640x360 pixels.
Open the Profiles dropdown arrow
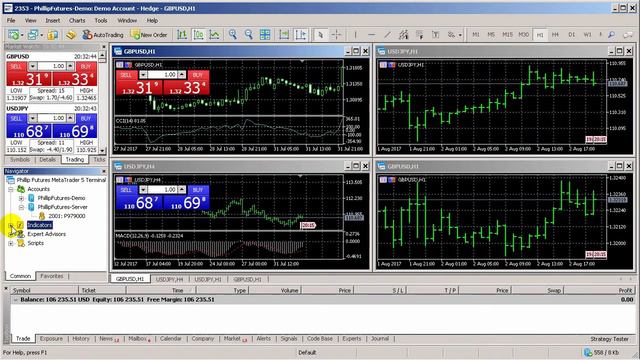click(41, 36)
